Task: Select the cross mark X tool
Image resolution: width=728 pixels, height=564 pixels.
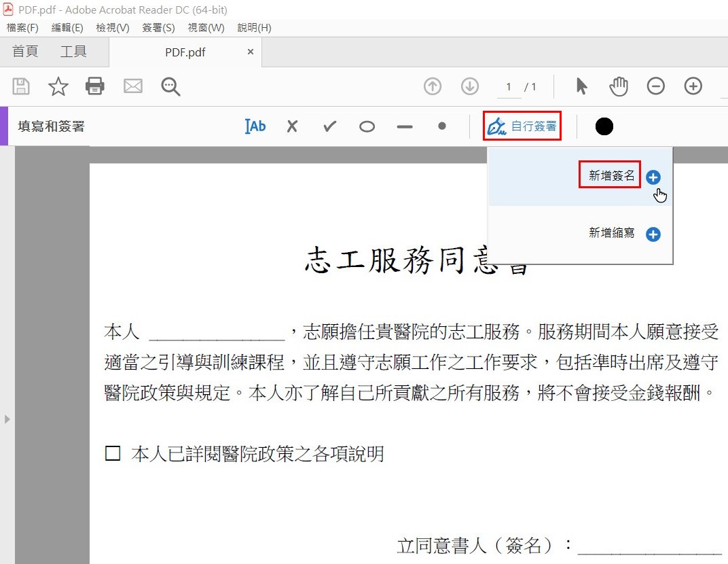Action: click(x=292, y=126)
